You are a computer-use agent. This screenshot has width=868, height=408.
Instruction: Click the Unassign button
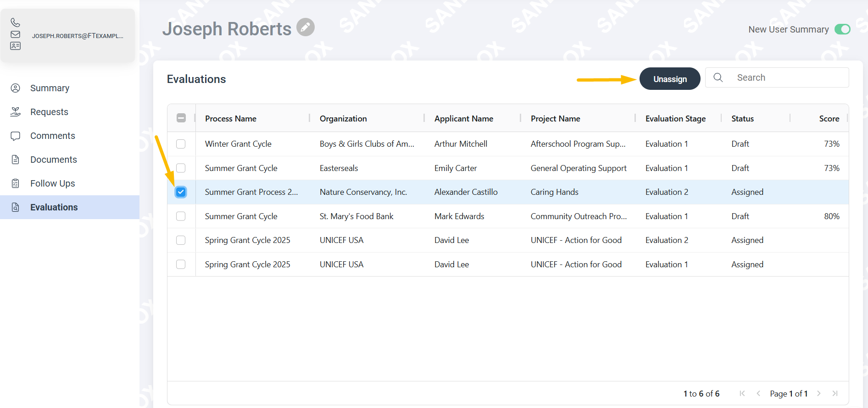coord(670,79)
